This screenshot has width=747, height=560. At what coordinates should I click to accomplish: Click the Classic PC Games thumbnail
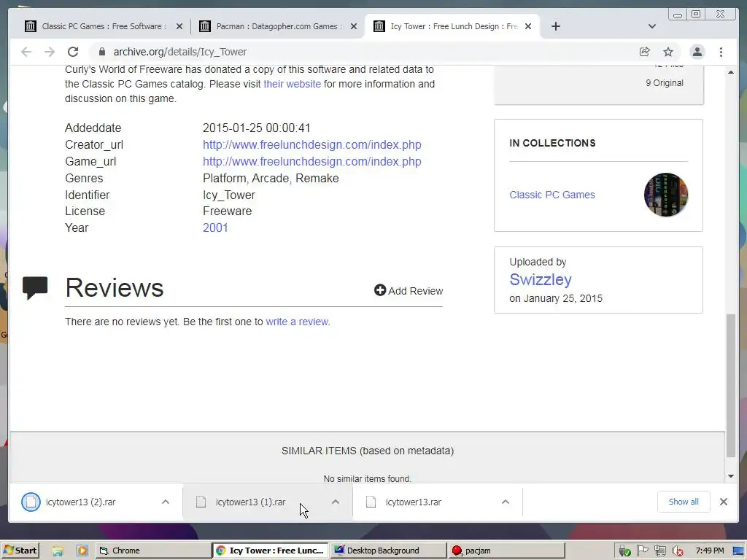point(666,195)
